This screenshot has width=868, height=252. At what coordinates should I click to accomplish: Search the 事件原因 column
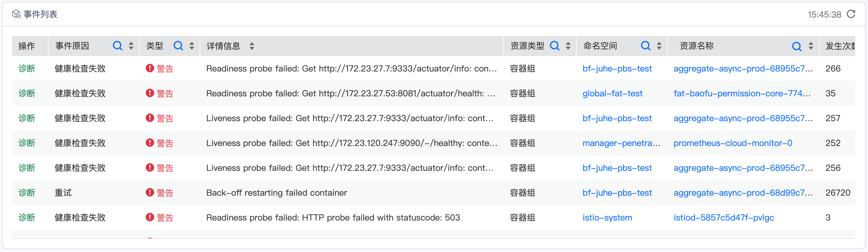pos(117,46)
